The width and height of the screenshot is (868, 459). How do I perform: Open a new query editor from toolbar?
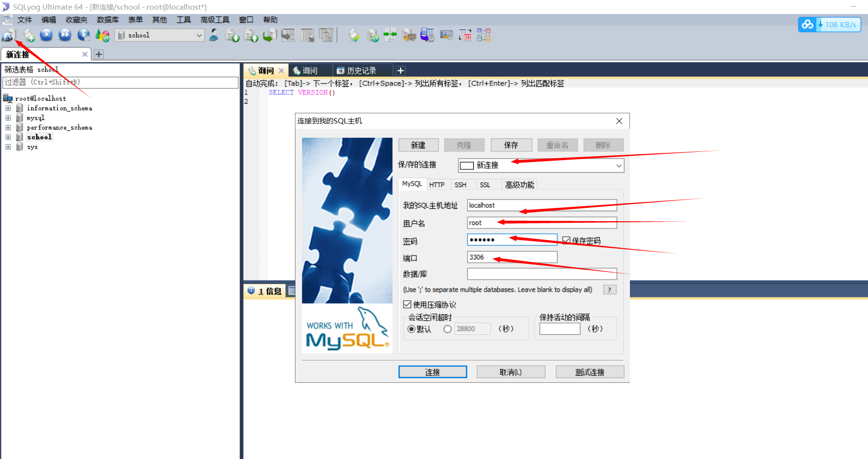(28, 35)
